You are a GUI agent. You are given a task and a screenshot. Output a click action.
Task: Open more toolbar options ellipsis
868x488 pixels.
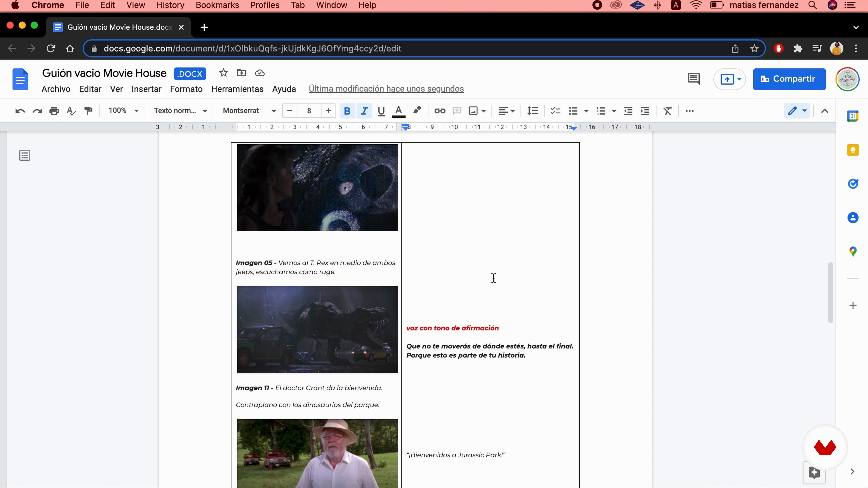pos(690,111)
